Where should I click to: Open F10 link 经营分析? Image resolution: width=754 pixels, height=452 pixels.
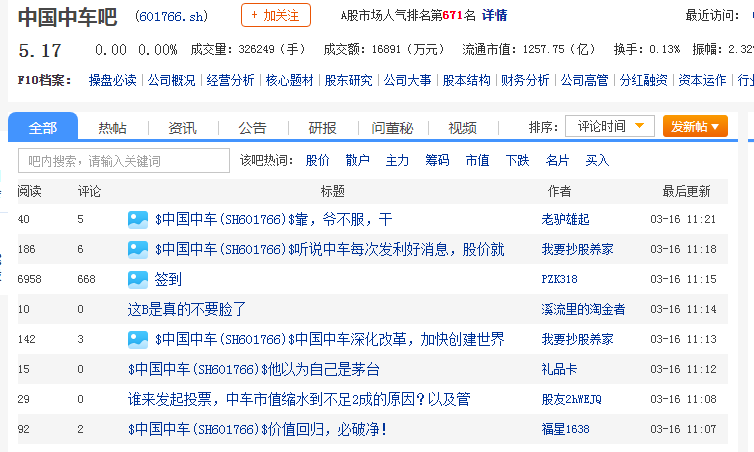(230, 80)
